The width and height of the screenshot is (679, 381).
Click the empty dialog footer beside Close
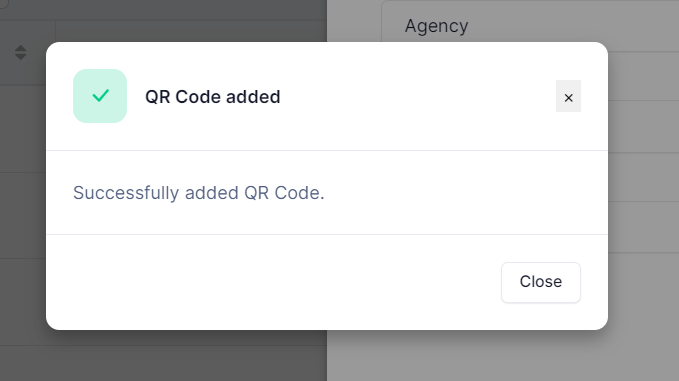(274, 282)
